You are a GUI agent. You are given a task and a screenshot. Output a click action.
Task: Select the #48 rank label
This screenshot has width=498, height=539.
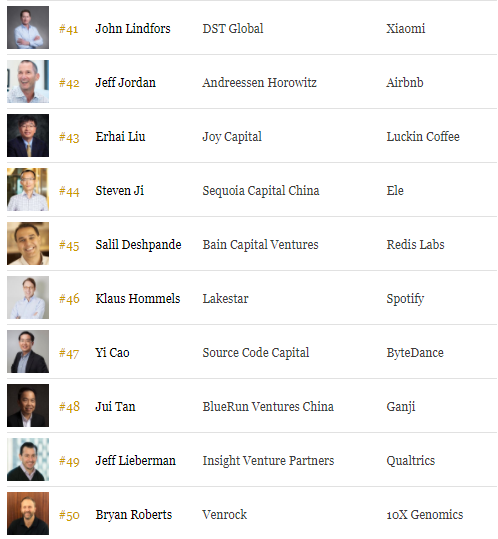pos(69,407)
